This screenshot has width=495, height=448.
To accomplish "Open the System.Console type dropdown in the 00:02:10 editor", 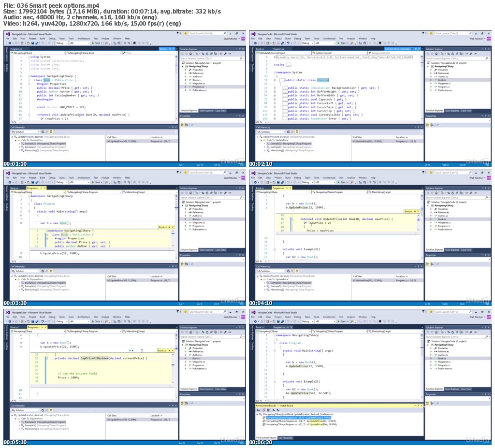I will (340, 53).
